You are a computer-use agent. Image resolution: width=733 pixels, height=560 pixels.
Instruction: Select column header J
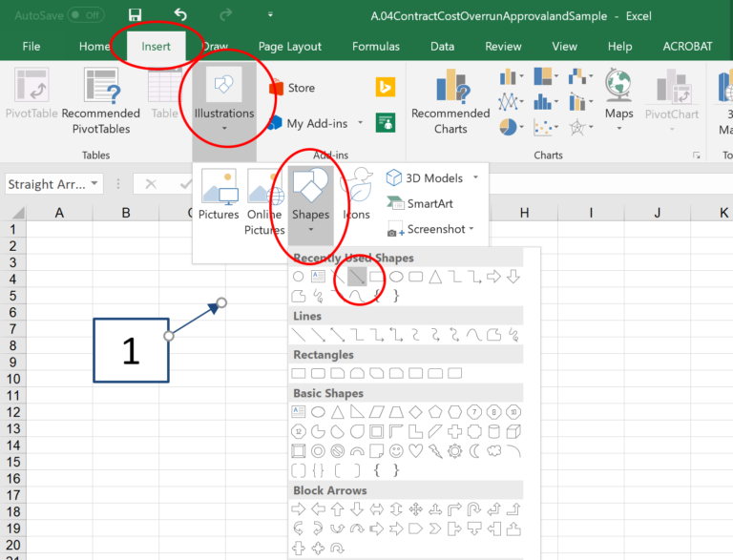(x=658, y=213)
